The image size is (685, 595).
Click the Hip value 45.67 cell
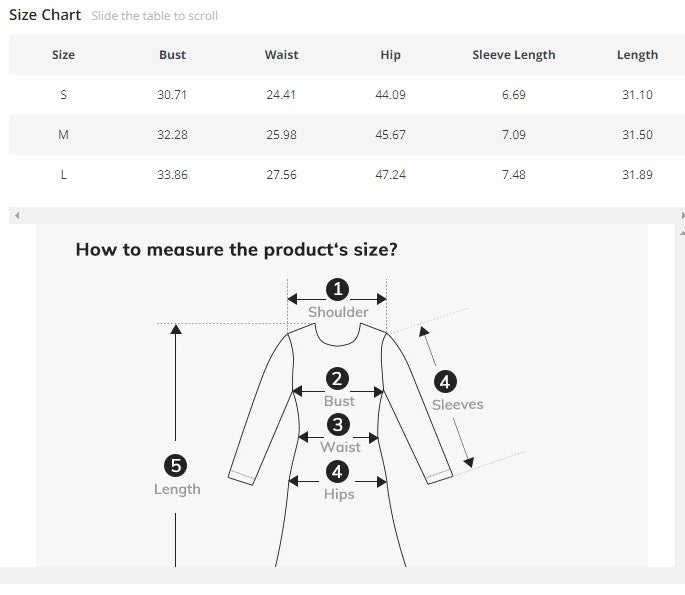tap(390, 135)
